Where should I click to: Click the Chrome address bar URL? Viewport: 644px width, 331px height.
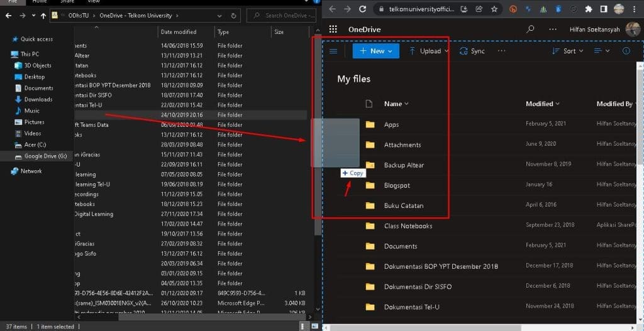[420, 9]
